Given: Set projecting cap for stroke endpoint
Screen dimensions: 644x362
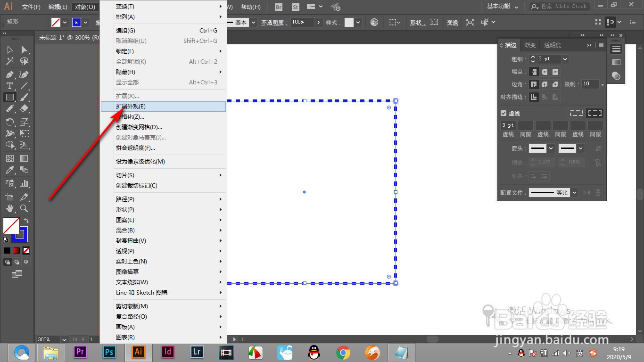Looking at the screenshot, I should pyautogui.click(x=555, y=72).
